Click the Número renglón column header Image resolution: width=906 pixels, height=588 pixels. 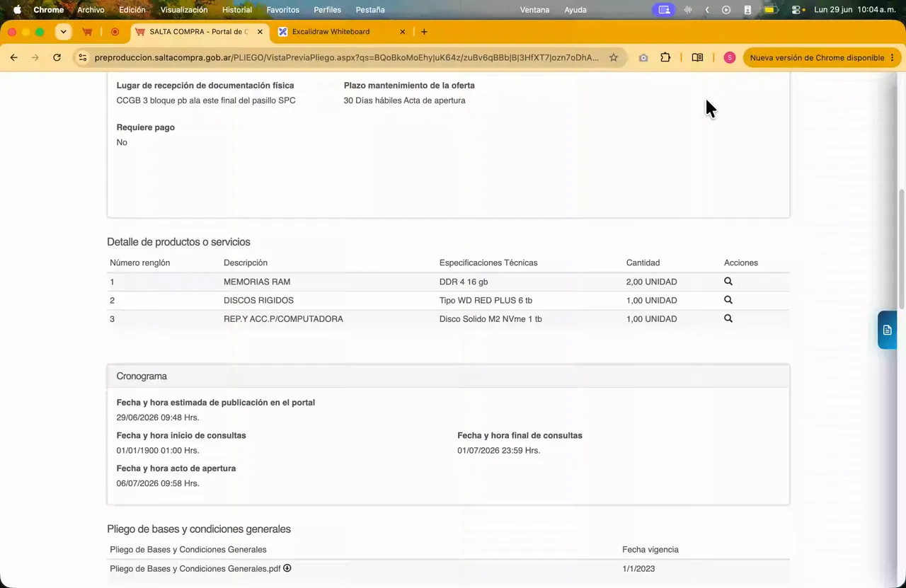(139, 263)
